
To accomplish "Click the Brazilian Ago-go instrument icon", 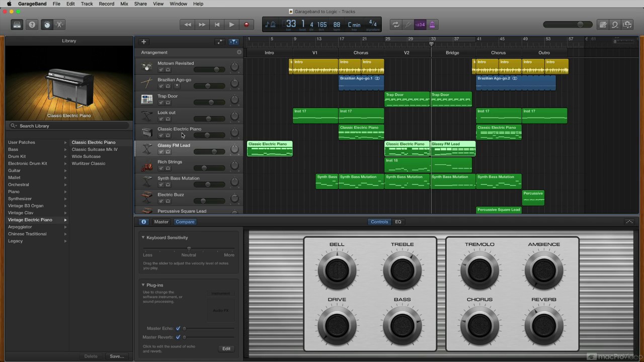I will (x=146, y=82).
